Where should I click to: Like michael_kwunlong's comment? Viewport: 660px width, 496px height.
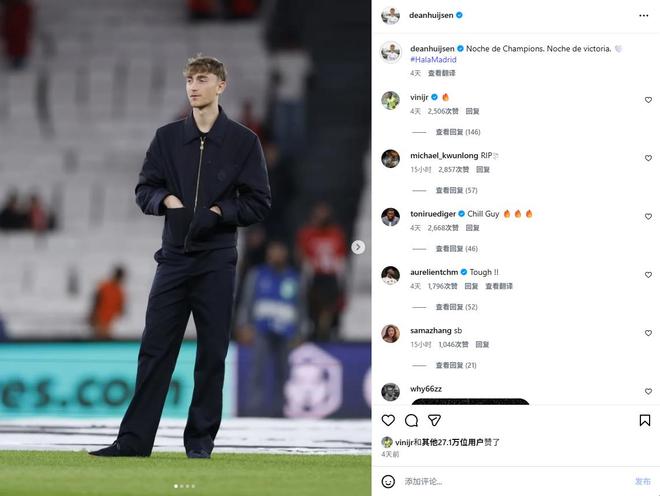(648, 158)
